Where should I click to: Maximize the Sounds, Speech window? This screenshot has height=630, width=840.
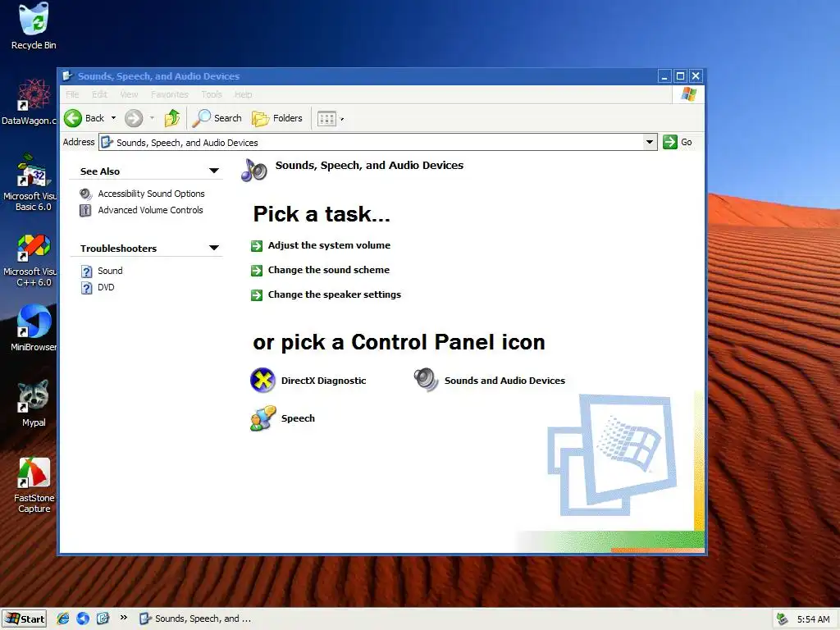point(680,76)
